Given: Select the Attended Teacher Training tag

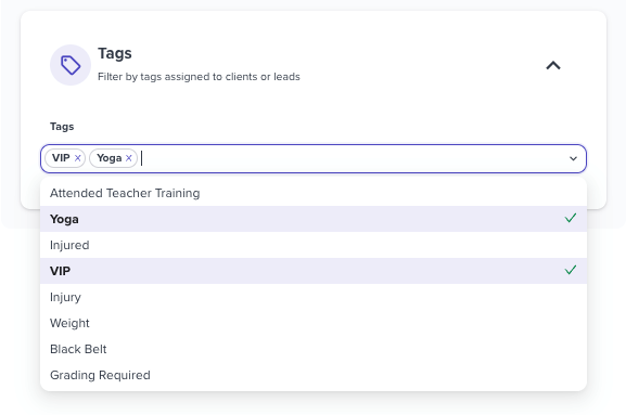Looking at the screenshot, I should [x=313, y=193].
